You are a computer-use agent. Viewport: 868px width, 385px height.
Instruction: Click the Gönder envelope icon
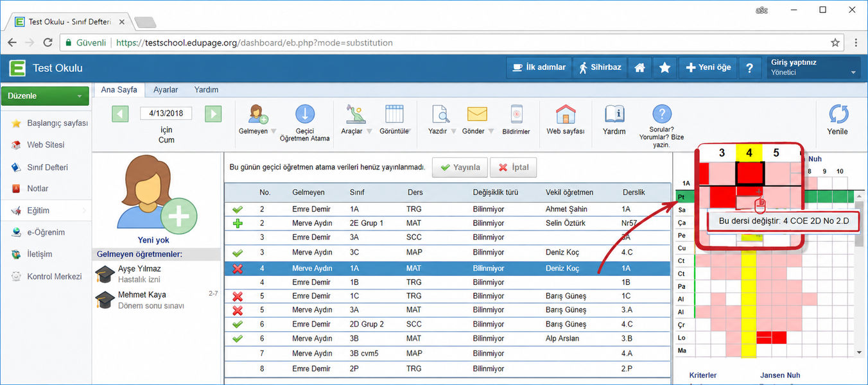(x=477, y=114)
